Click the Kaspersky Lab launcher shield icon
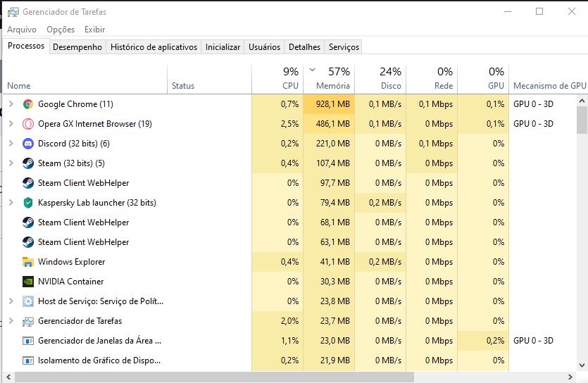 [x=27, y=203]
